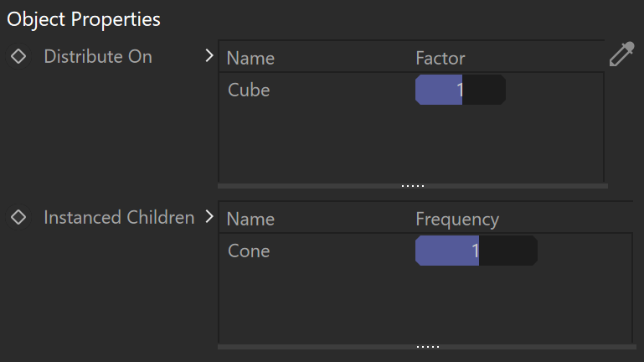Select the Cone entry in the list
This screenshot has width=644, height=362.
click(x=249, y=251)
